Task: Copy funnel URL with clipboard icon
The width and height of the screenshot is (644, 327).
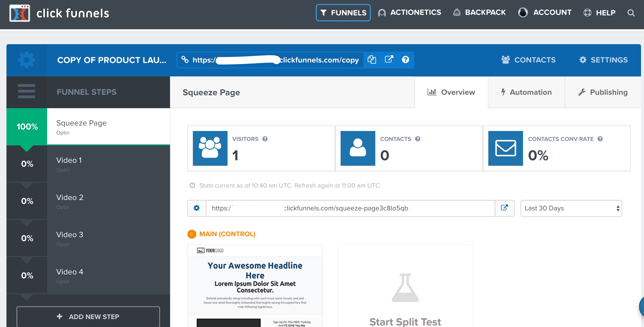Action: click(x=372, y=60)
